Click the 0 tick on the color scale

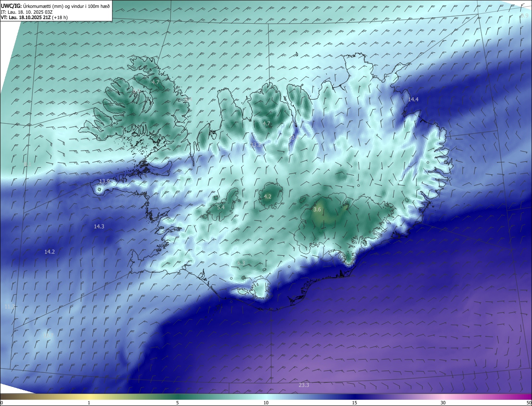(x=2, y=403)
